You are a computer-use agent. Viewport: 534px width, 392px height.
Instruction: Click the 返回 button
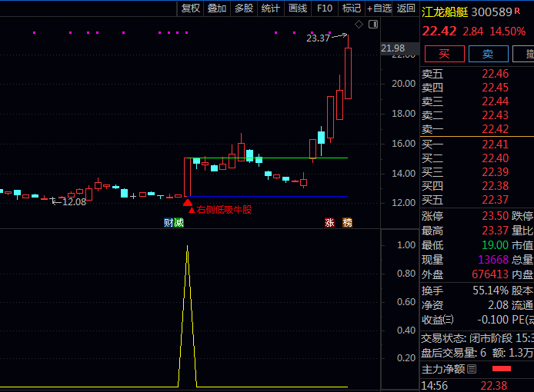(406, 8)
